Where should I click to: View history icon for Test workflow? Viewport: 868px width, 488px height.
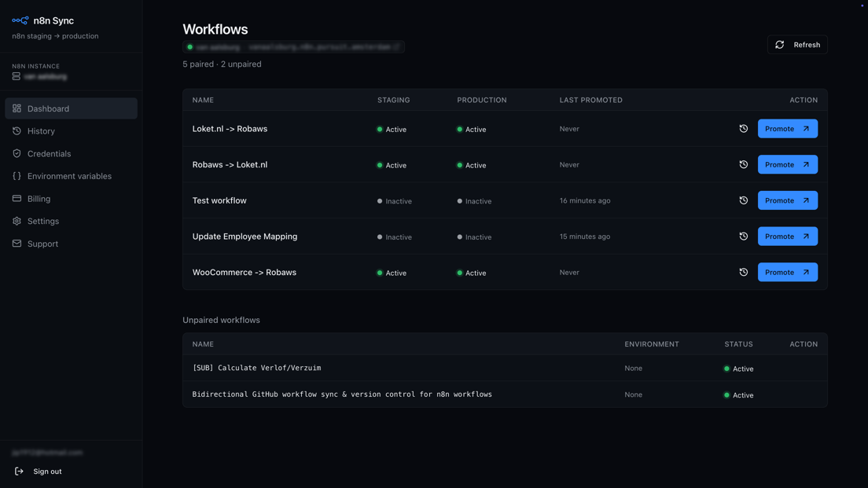coord(744,200)
